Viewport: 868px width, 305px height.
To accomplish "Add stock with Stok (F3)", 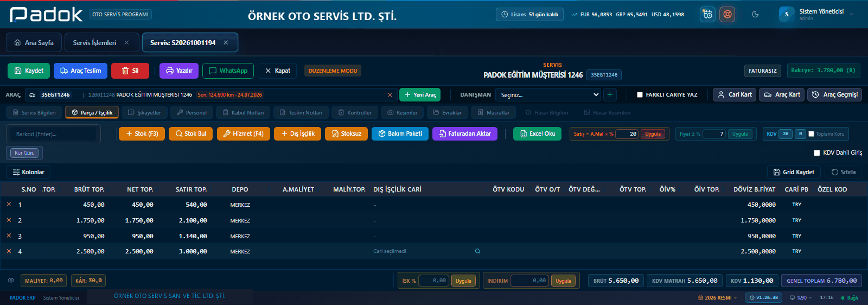I will tap(142, 134).
